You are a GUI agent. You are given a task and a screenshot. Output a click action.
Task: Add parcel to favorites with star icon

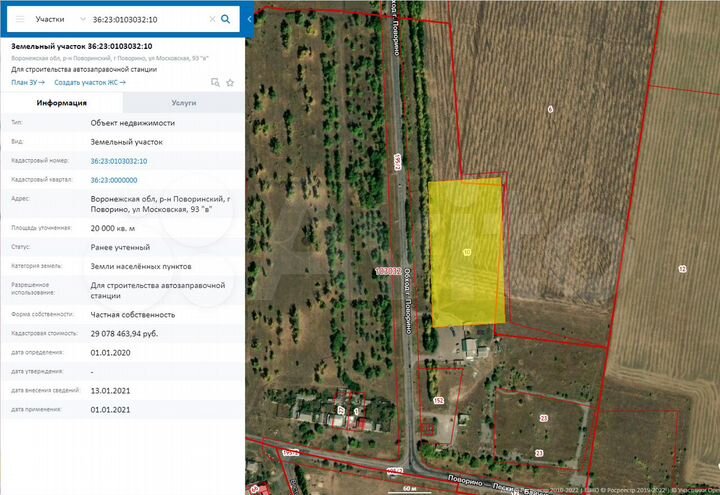tap(230, 82)
